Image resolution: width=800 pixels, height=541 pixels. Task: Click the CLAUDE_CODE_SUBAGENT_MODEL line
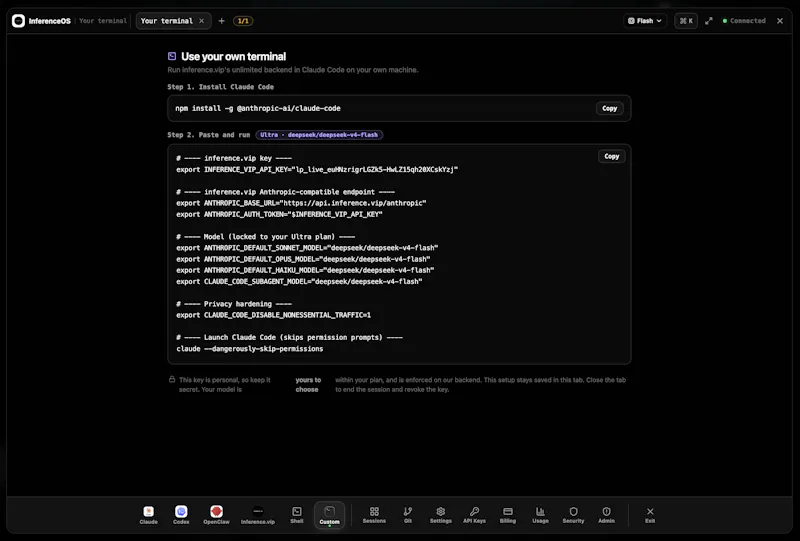click(x=299, y=282)
